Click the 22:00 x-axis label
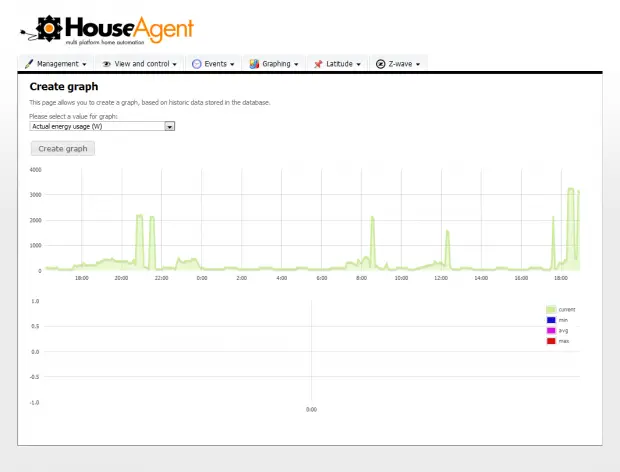This screenshot has height=472, width=620. [x=161, y=278]
